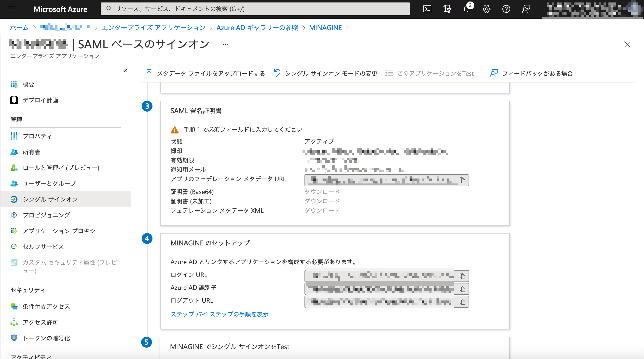Image resolution: width=644 pixels, height=359 pixels.
Task: Copy the ログアウト URL value
Action: point(462,302)
